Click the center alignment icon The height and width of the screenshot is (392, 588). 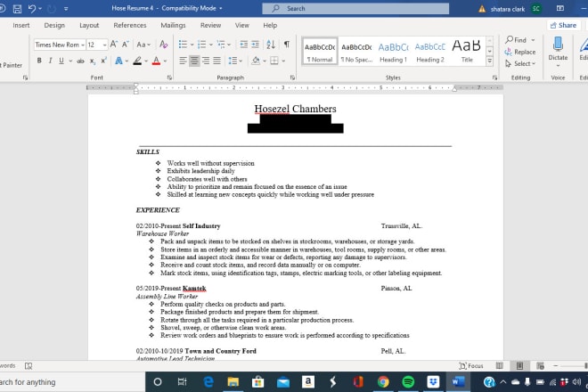coord(195,61)
